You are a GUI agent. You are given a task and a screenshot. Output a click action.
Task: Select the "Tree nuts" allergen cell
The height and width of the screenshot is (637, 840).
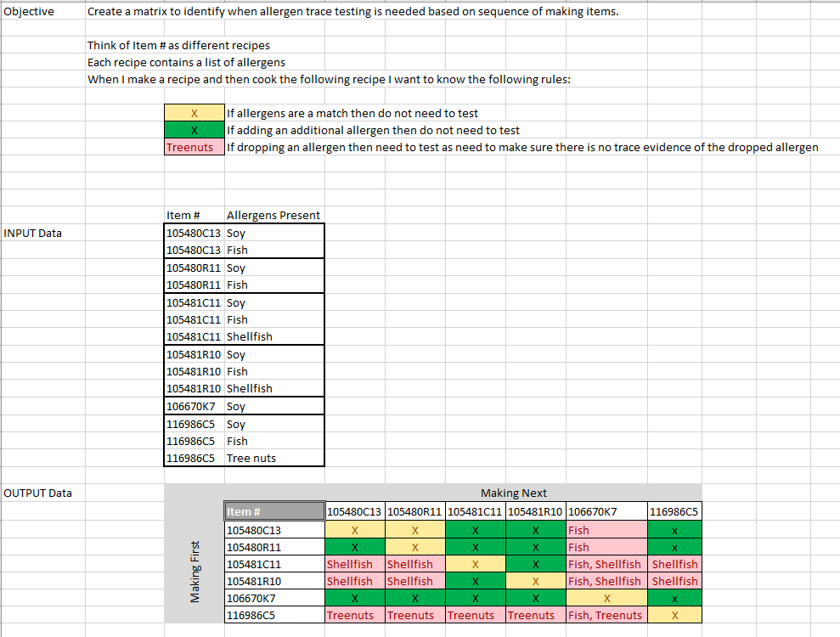[274, 458]
